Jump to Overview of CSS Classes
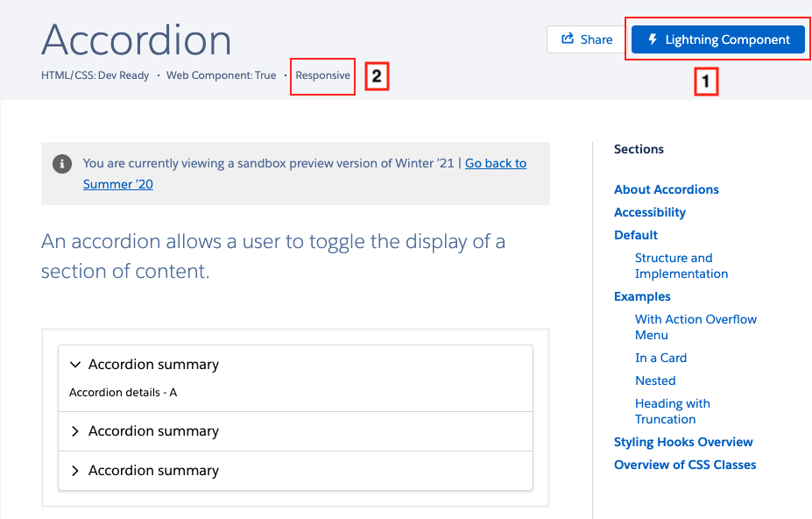Image resolution: width=812 pixels, height=519 pixels. click(685, 465)
